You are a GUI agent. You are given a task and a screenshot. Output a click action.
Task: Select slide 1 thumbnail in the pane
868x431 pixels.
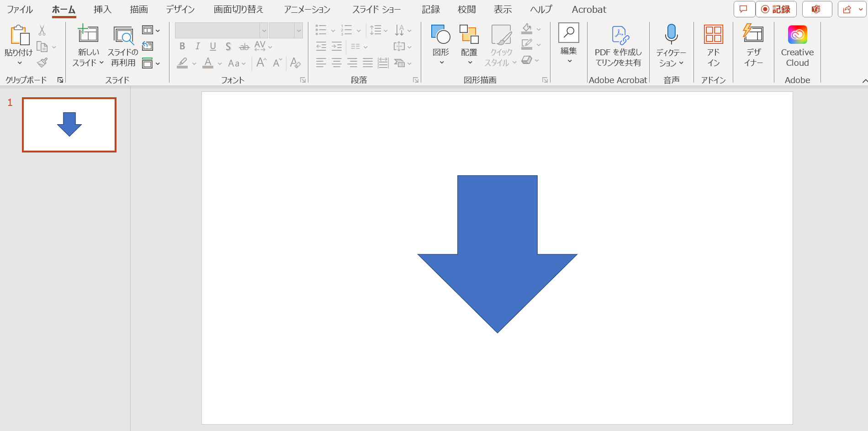click(x=69, y=125)
